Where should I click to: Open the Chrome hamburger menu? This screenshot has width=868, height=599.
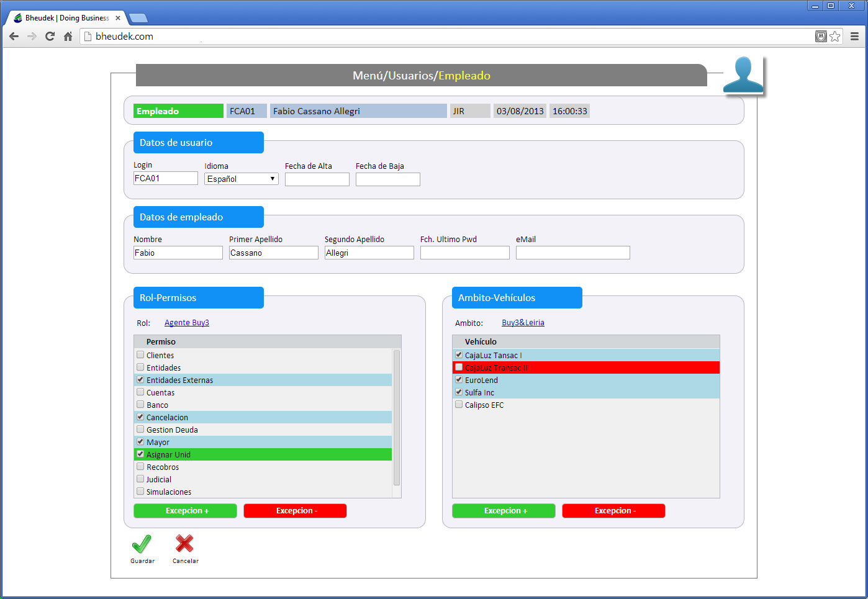pos(854,37)
